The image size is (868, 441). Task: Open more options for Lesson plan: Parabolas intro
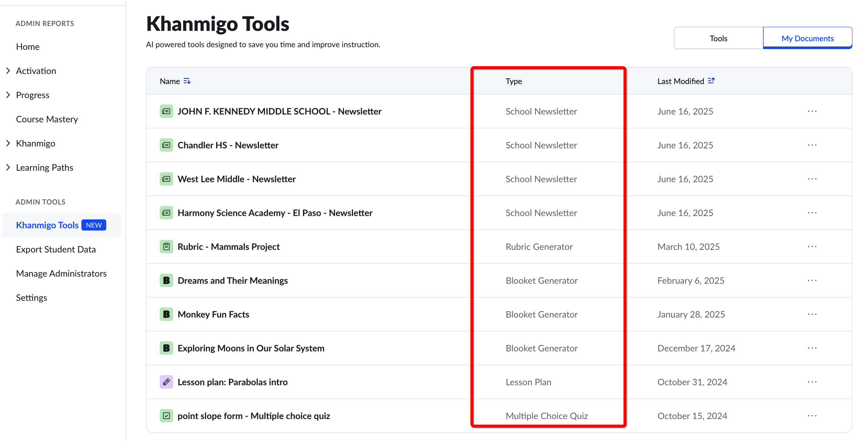click(812, 382)
